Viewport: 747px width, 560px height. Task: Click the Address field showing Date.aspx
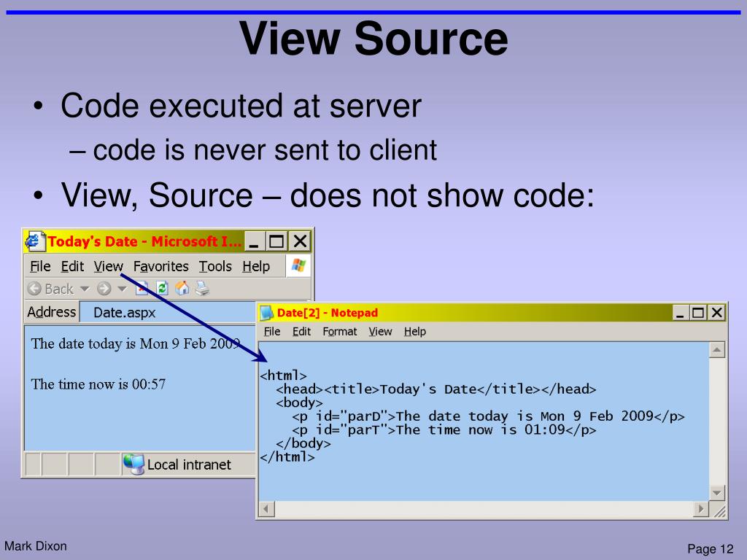[x=168, y=312]
